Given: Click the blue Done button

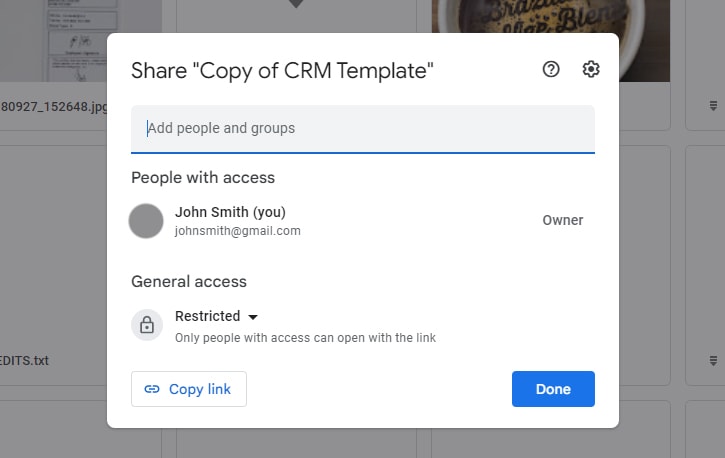Looking at the screenshot, I should (x=553, y=389).
